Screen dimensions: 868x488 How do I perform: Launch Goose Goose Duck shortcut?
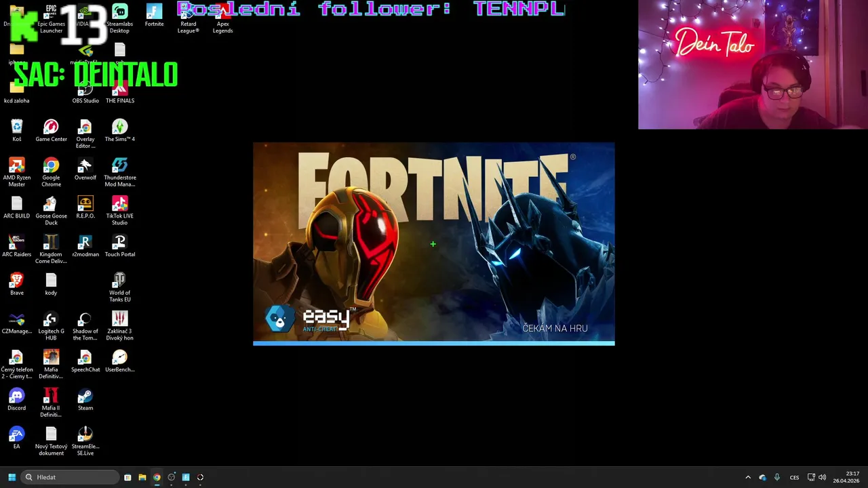51,211
